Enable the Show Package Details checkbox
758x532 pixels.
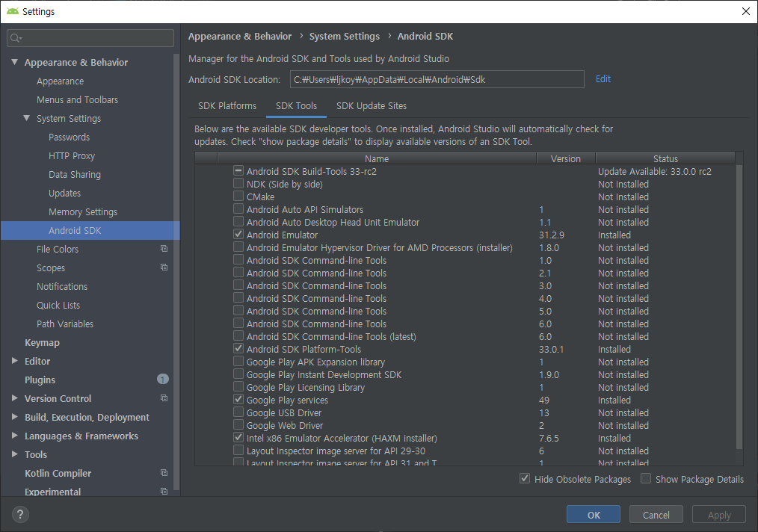point(646,479)
